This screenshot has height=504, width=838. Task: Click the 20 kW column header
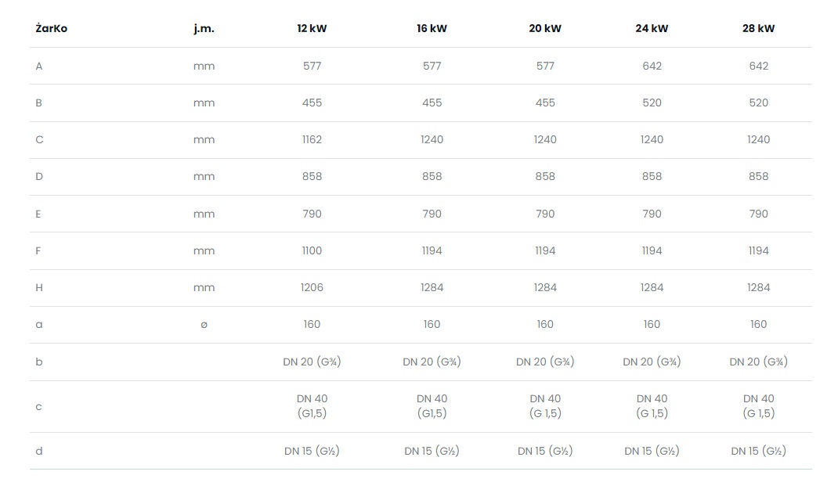[545, 28]
